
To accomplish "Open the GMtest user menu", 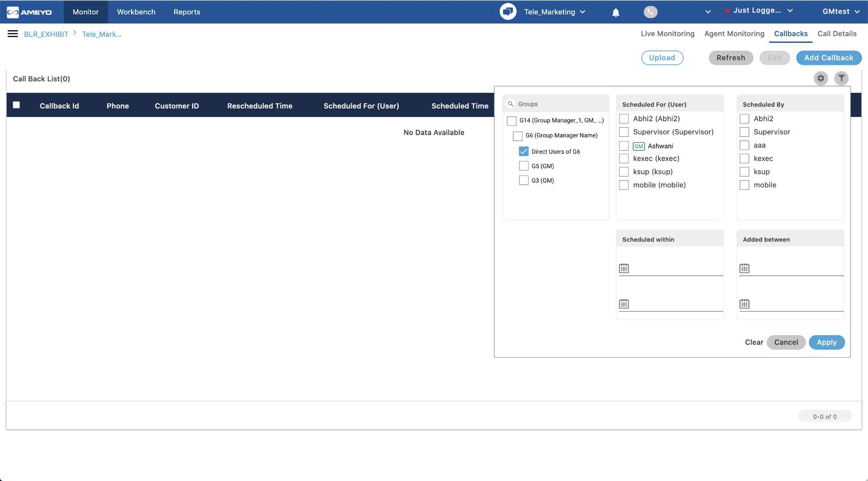I will coord(841,11).
